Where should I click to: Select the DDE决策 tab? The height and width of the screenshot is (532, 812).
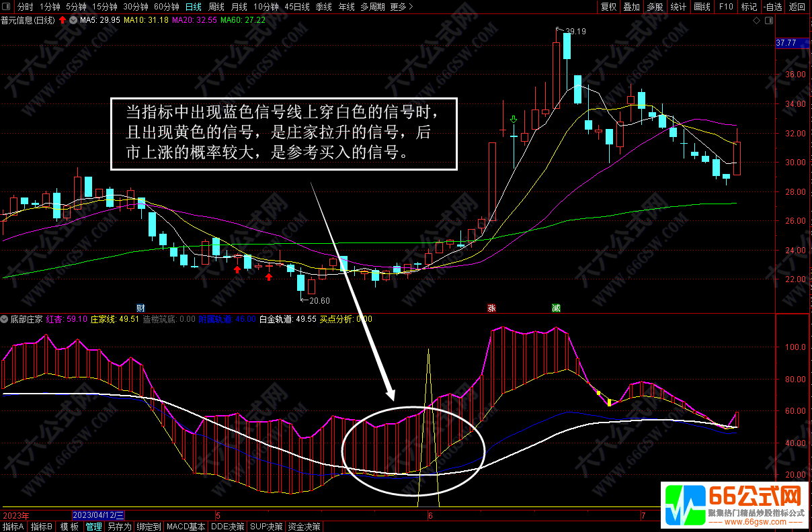pos(228,527)
